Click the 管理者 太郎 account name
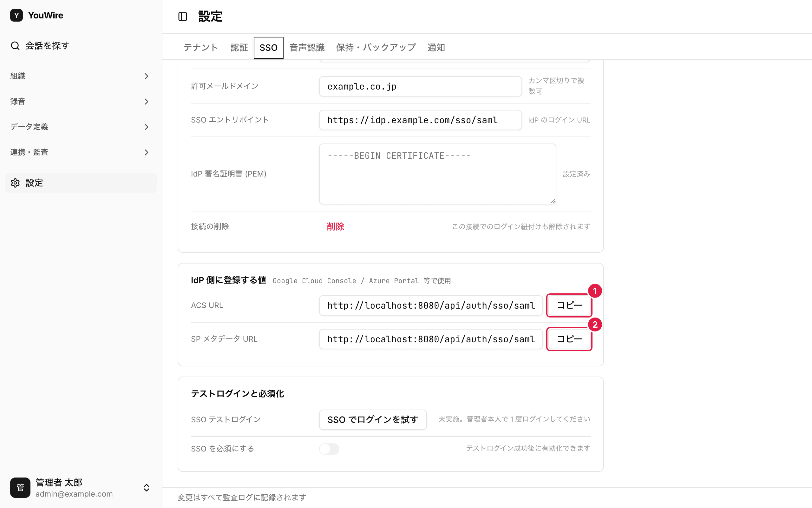 pyautogui.click(x=59, y=483)
